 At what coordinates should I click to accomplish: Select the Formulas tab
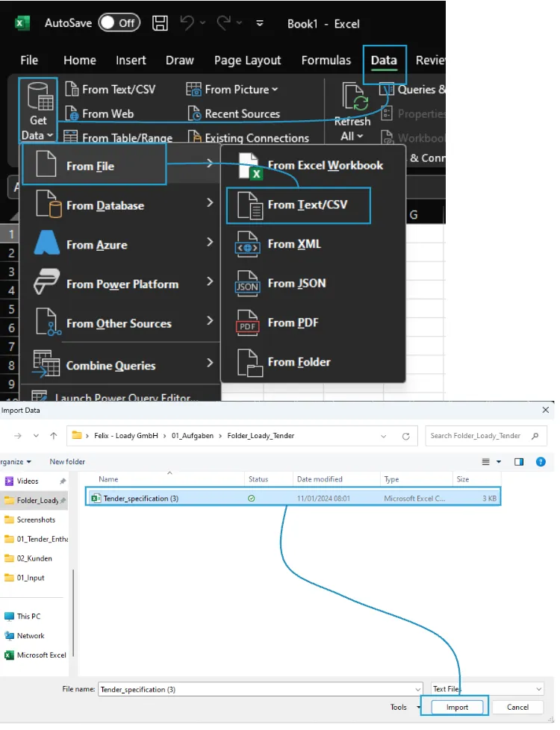(326, 60)
